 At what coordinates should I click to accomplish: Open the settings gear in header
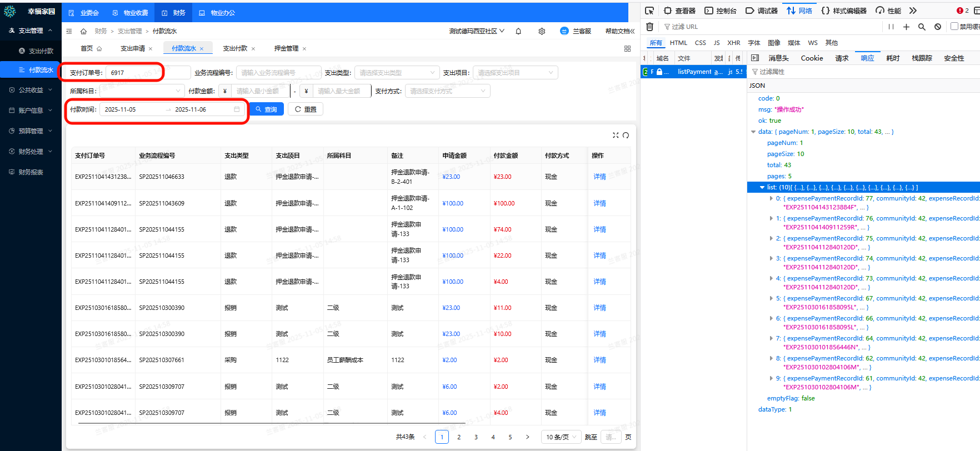(542, 31)
